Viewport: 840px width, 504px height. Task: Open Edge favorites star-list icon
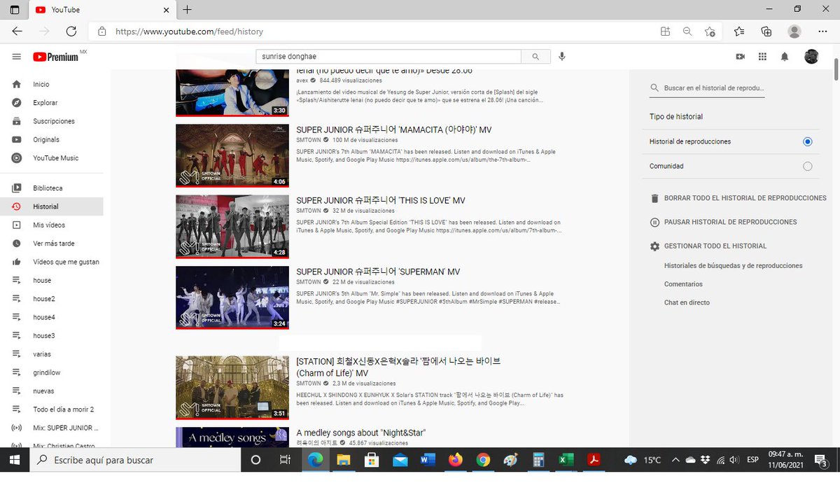tap(739, 31)
